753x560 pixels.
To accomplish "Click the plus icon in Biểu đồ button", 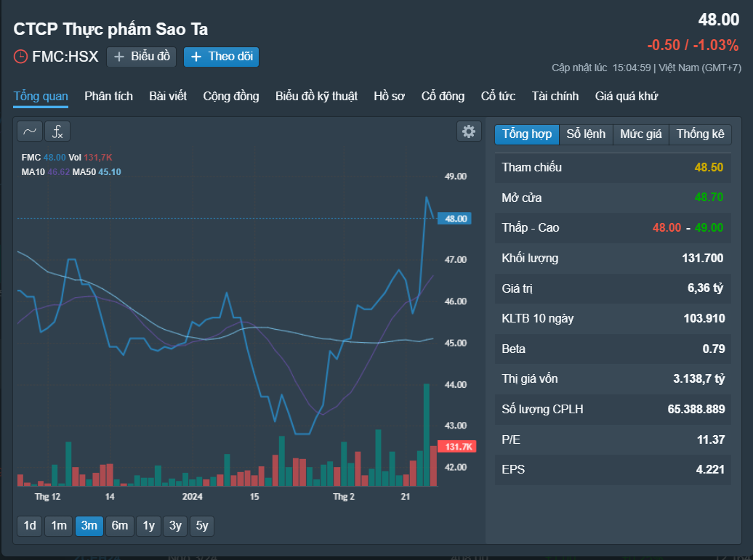I will (118, 57).
